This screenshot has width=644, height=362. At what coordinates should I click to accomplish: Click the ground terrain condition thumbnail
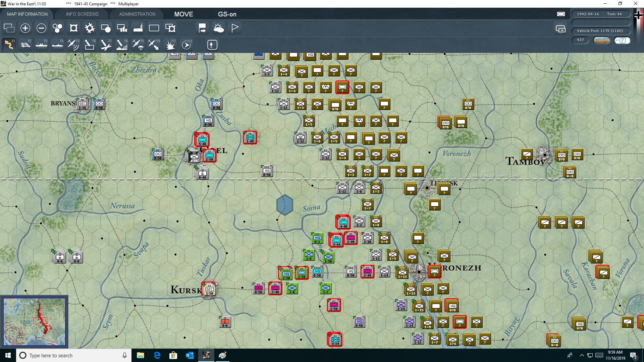[601, 40]
